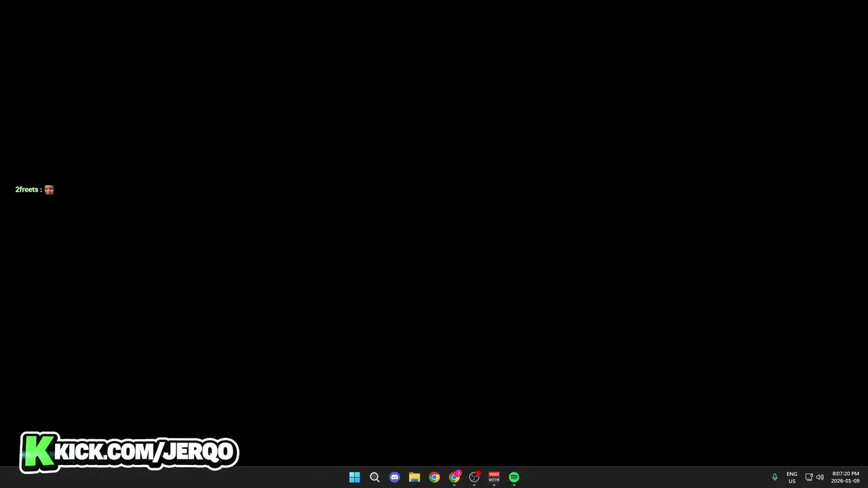
Task: Open the clock showing 8:07:20 PM
Action: point(845,477)
